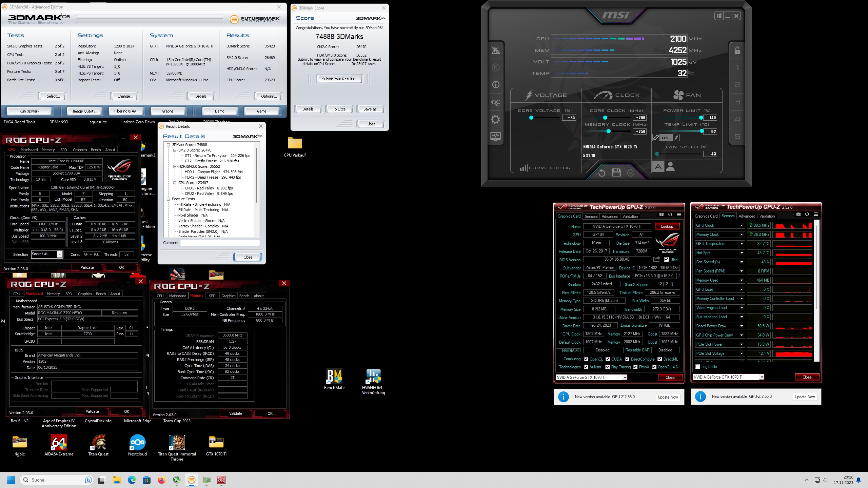Reset Afterburner settings to default

click(601, 173)
